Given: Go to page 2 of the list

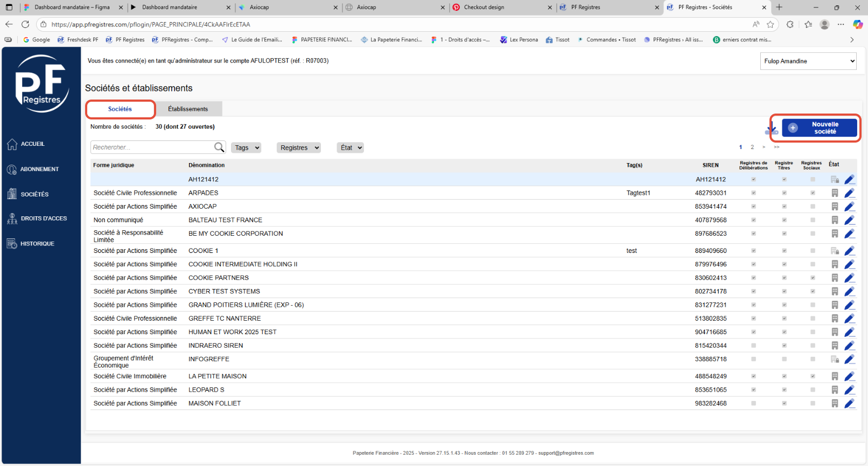Looking at the screenshot, I should pos(752,147).
